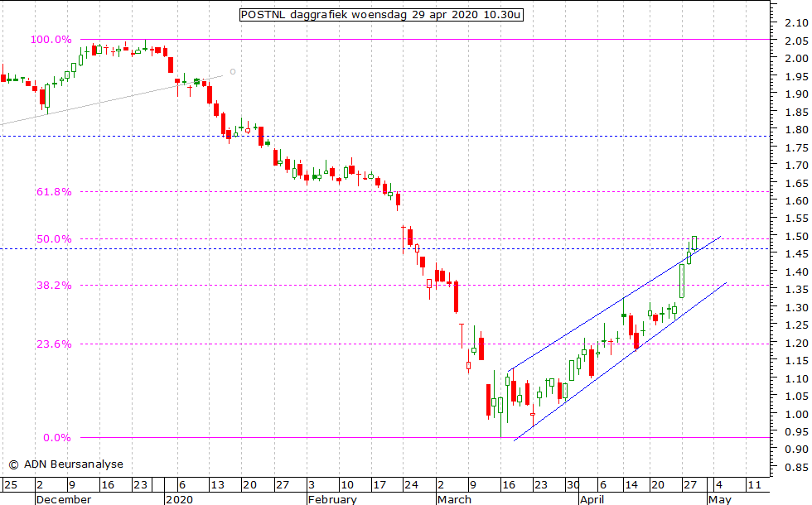Click the 1.00 price axis value

tap(796, 415)
